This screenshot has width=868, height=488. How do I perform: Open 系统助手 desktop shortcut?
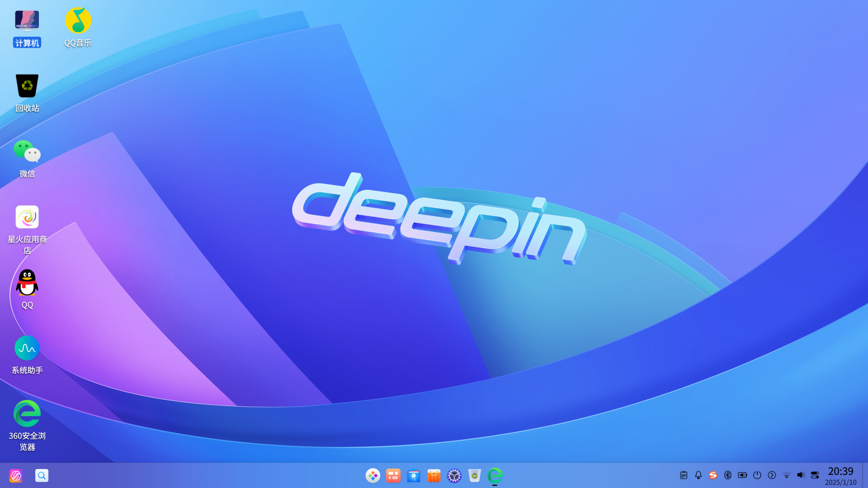(27, 355)
